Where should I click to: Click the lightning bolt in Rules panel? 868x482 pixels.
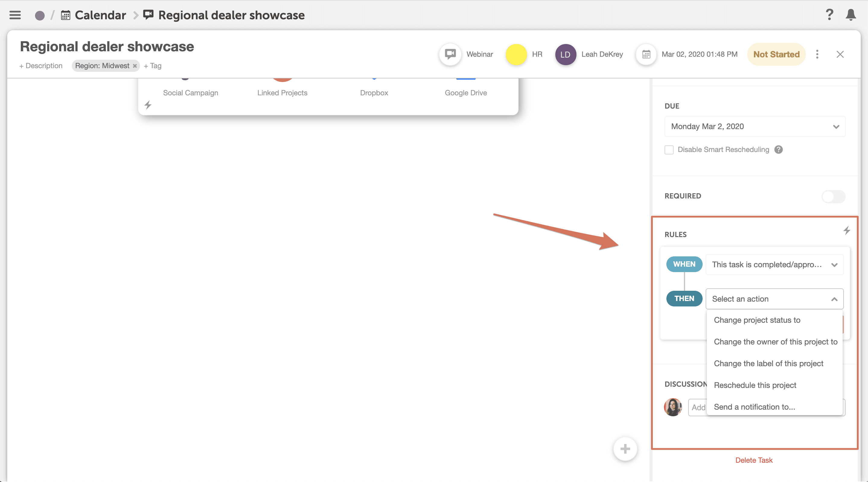click(x=847, y=231)
